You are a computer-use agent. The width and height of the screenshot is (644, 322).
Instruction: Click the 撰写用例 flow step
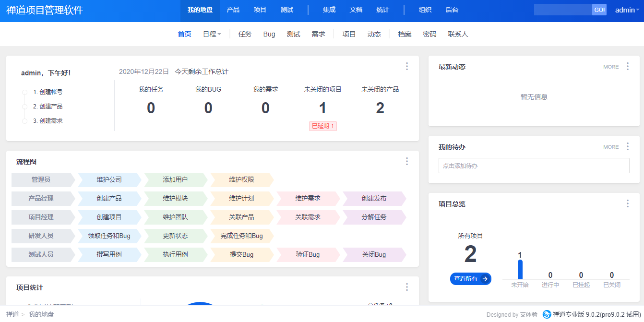point(109,254)
